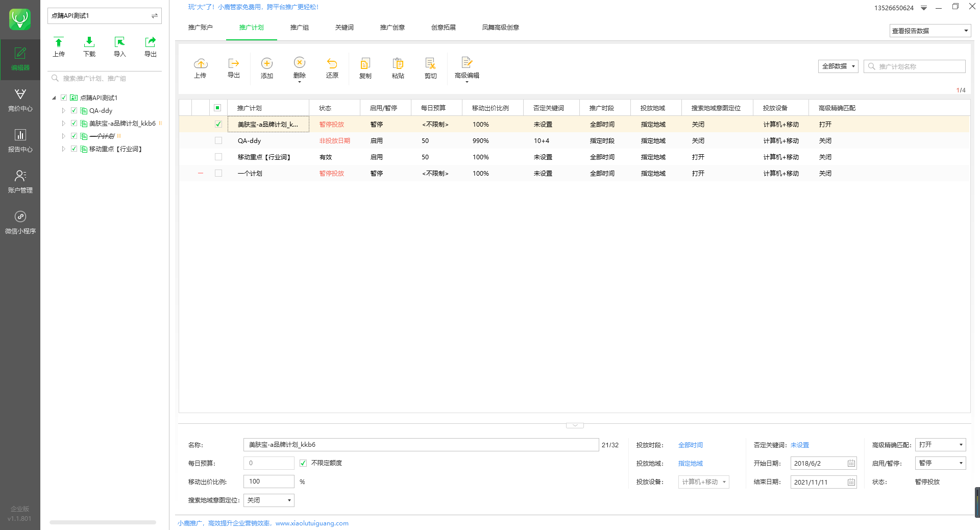Switch account using the swap arrows icon
980x530 pixels.
point(154,16)
